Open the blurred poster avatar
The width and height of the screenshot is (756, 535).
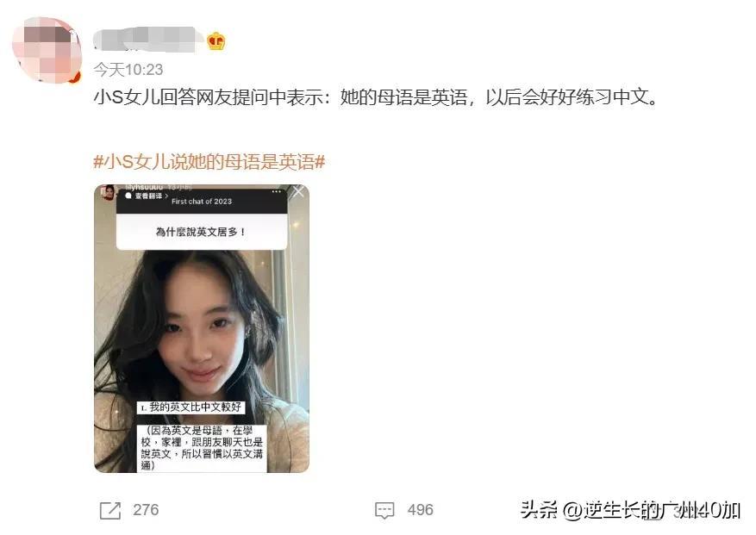(x=47, y=50)
